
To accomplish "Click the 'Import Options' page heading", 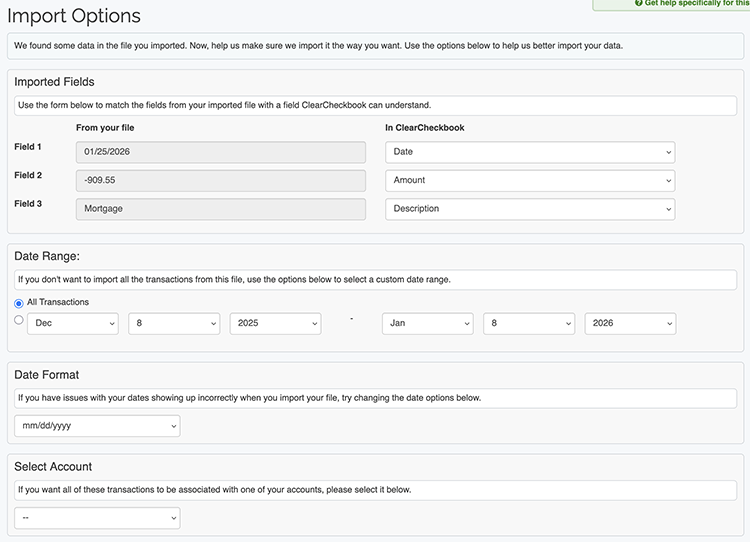I will (74, 16).
